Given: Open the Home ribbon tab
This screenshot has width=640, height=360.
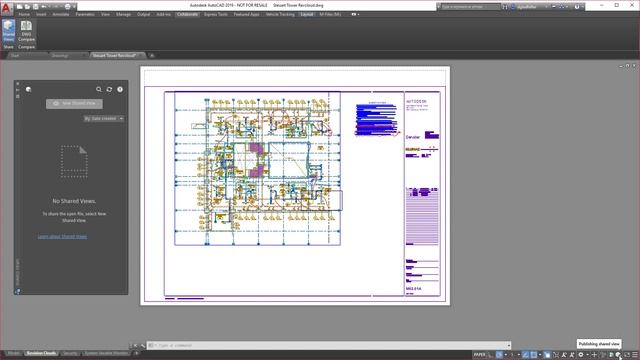Looking at the screenshot, I should 24,14.
